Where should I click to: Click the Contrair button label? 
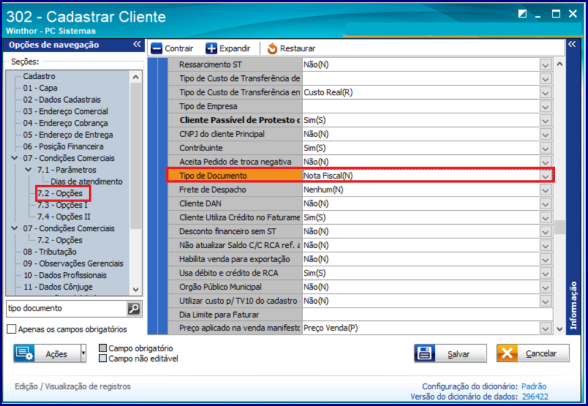(x=179, y=48)
